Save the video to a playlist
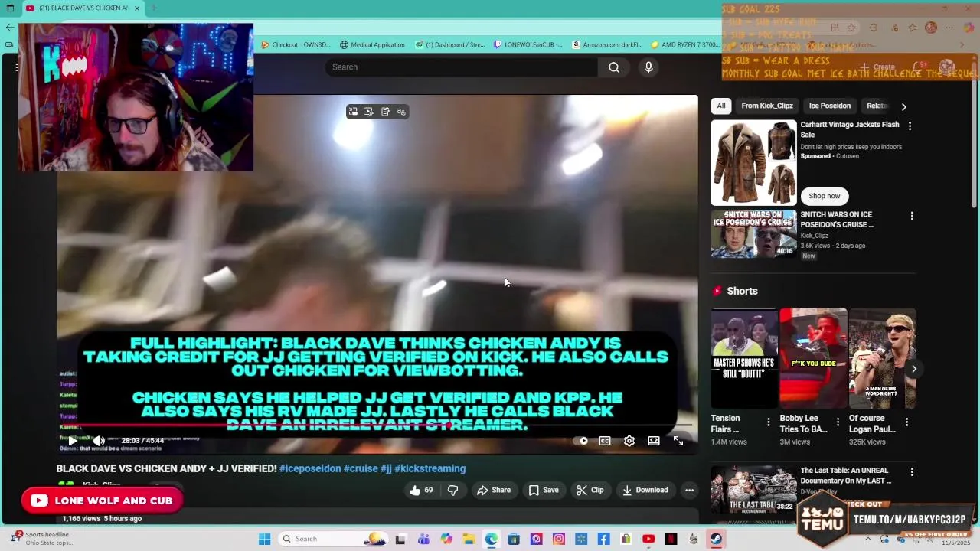This screenshot has height=551, width=980. pos(544,491)
